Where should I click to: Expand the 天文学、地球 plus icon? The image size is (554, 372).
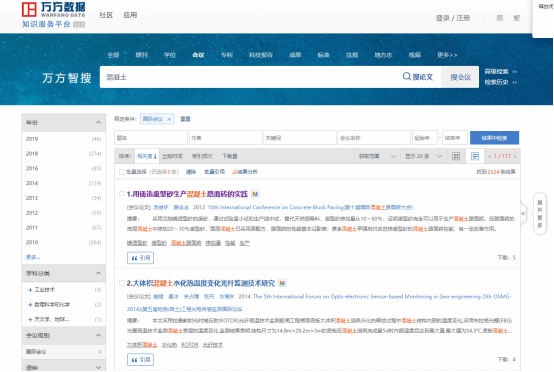[30, 319]
